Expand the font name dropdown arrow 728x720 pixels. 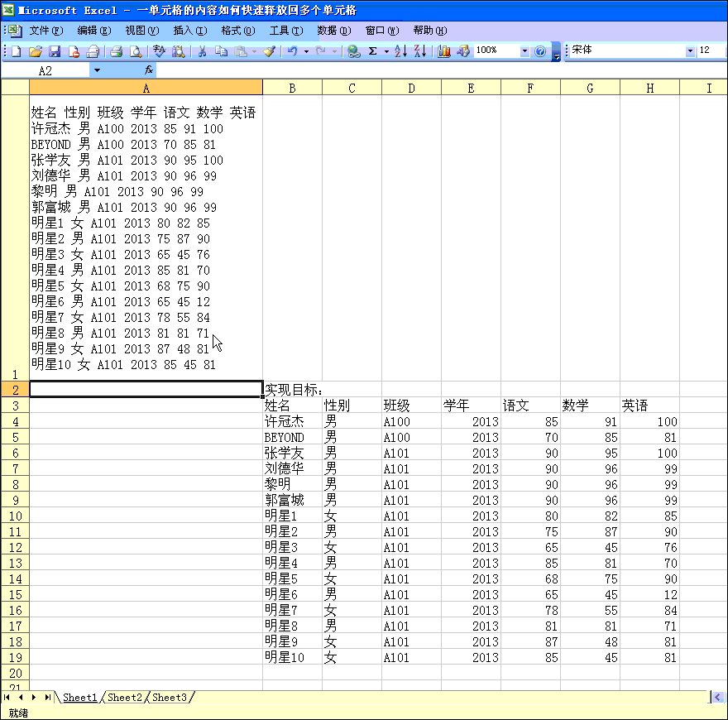(690, 51)
